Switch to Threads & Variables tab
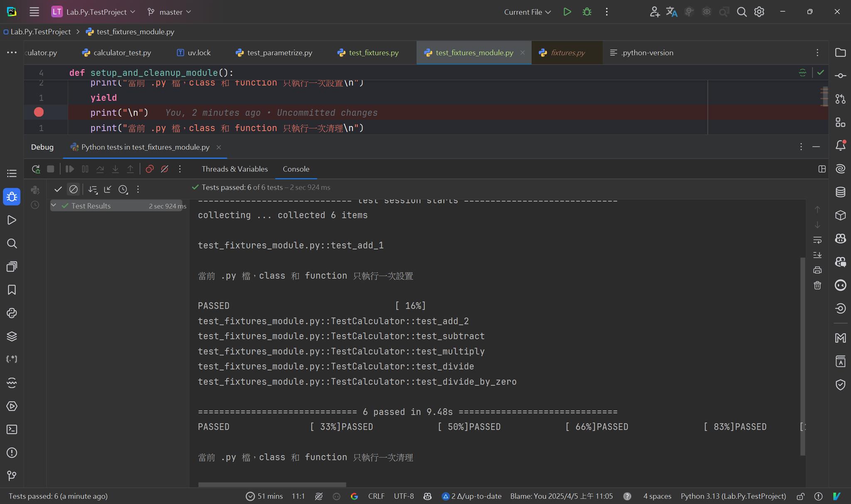This screenshot has height=504, width=851. tap(234, 169)
